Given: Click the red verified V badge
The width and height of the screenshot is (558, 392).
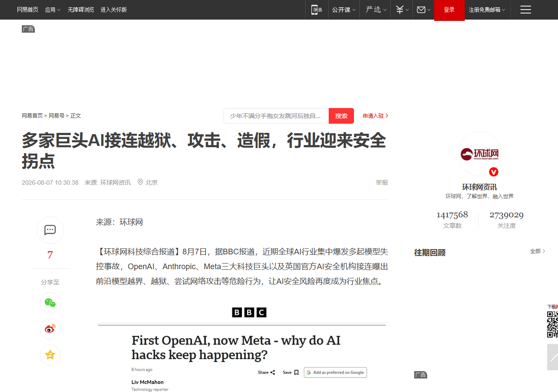Looking at the screenshot, I should click(x=493, y=172).
